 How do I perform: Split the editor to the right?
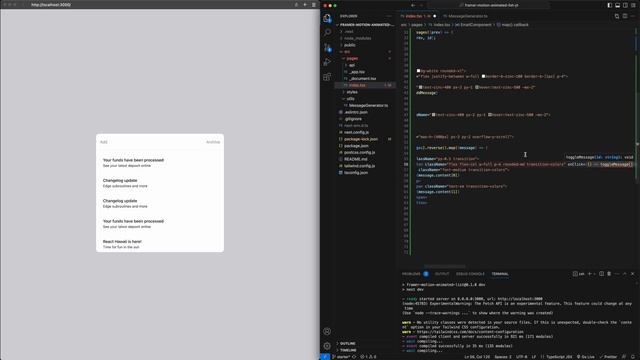tap(625, 16)
